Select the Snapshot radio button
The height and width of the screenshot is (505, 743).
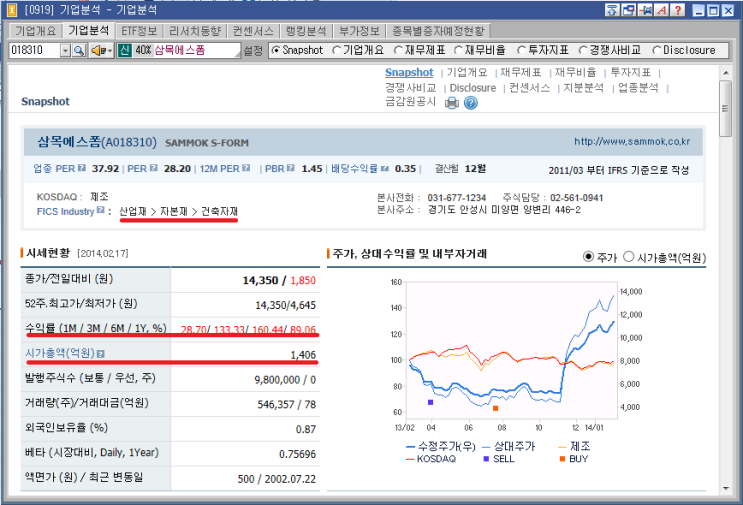pos(276,50)
